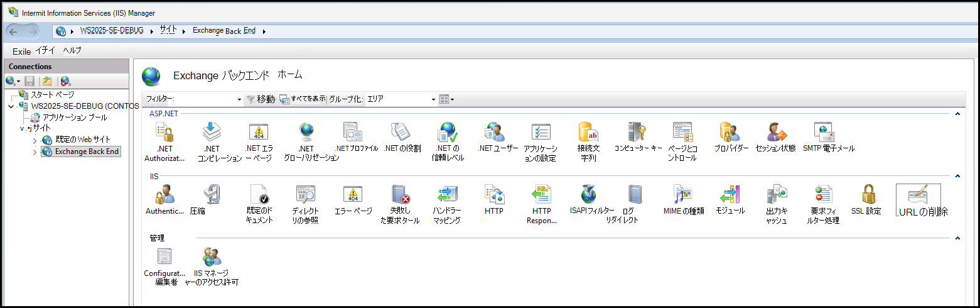Open the Exile menu

(x=21, y=51)
